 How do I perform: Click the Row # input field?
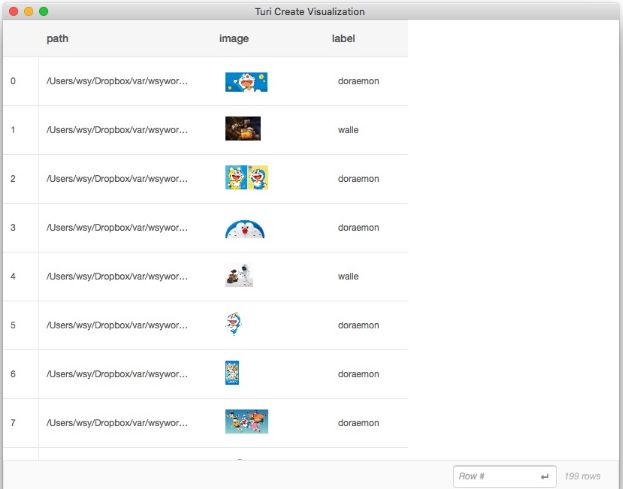505,476
